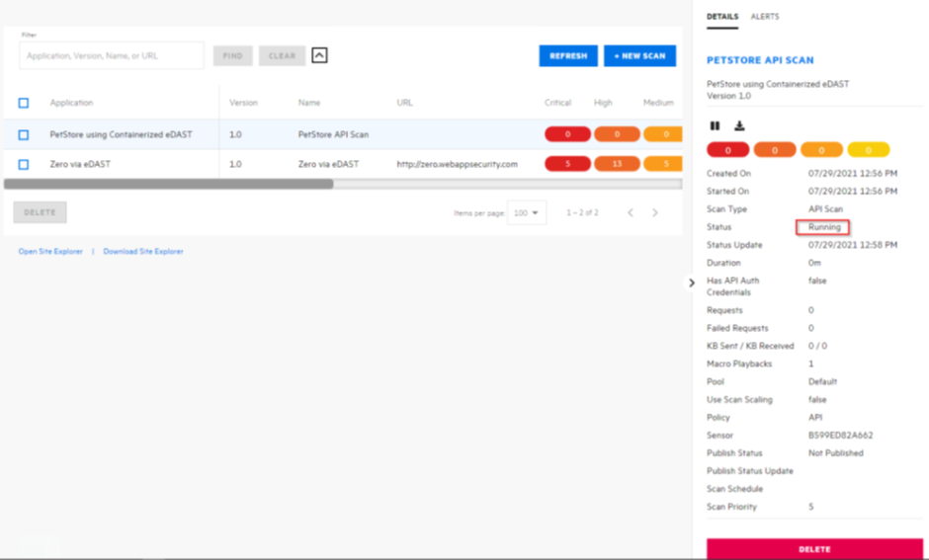Click the New Scan button
The width and height of the screenshot is (929, 560).
tap(639, 56)
